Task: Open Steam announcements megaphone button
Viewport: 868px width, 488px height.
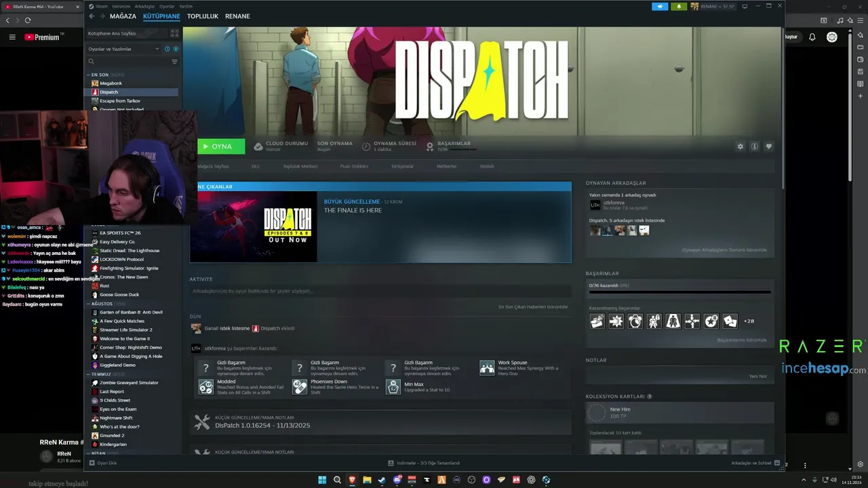Action: click(x=660, y=6)
